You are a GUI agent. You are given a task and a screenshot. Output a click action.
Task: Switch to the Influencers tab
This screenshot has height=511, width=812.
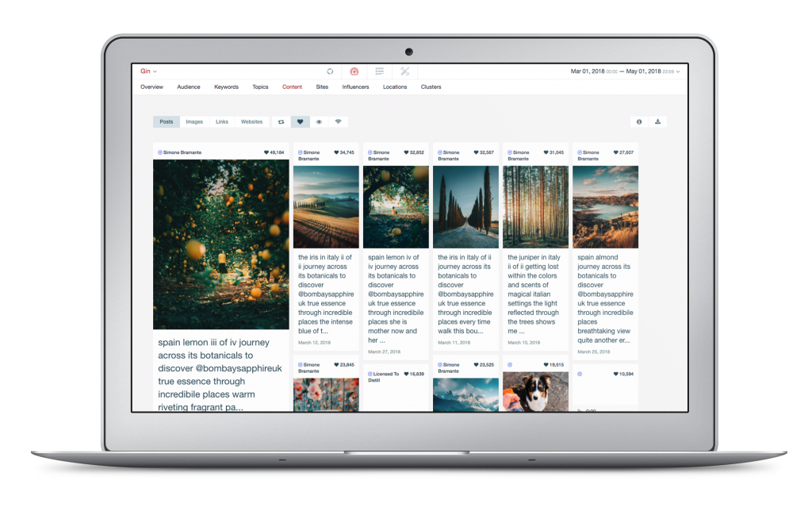click(355, 87)
